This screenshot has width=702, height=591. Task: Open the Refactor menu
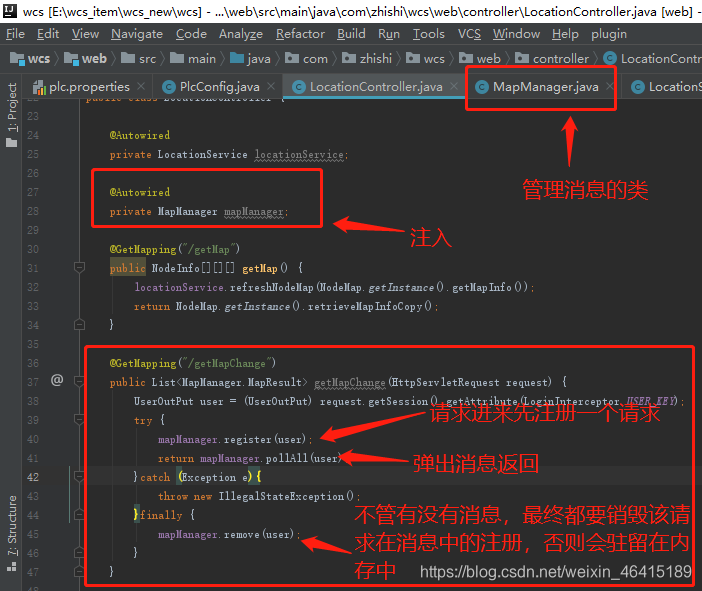pos(300,34)
